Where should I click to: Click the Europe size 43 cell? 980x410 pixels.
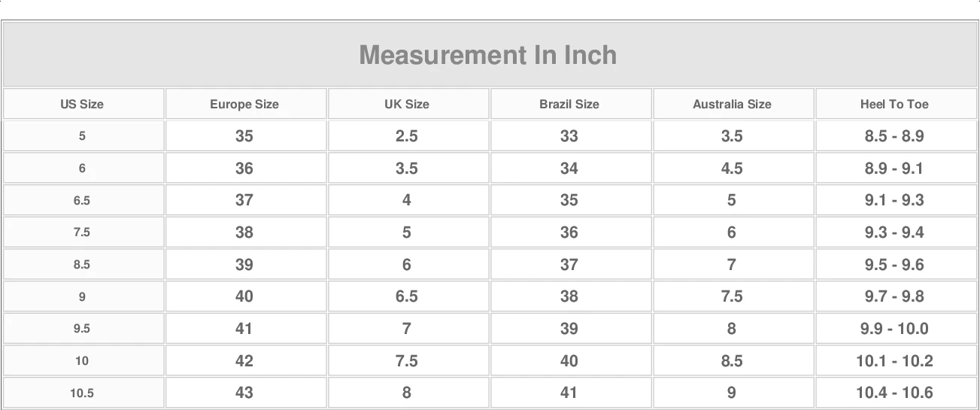(x=244, y=393)
